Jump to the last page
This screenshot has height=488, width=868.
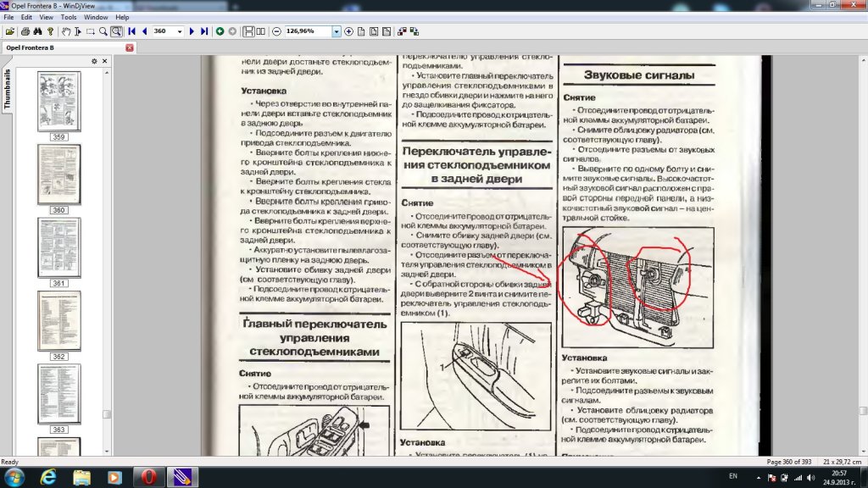204,31
